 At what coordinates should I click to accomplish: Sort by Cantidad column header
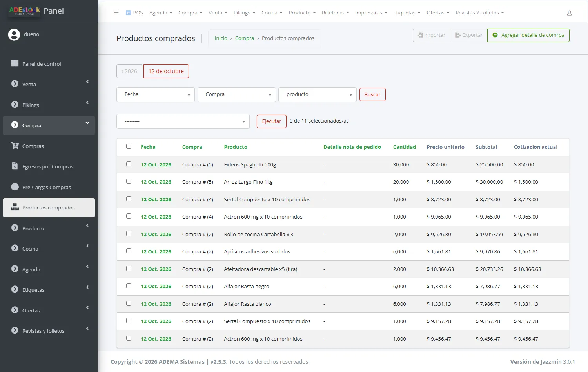405,147
